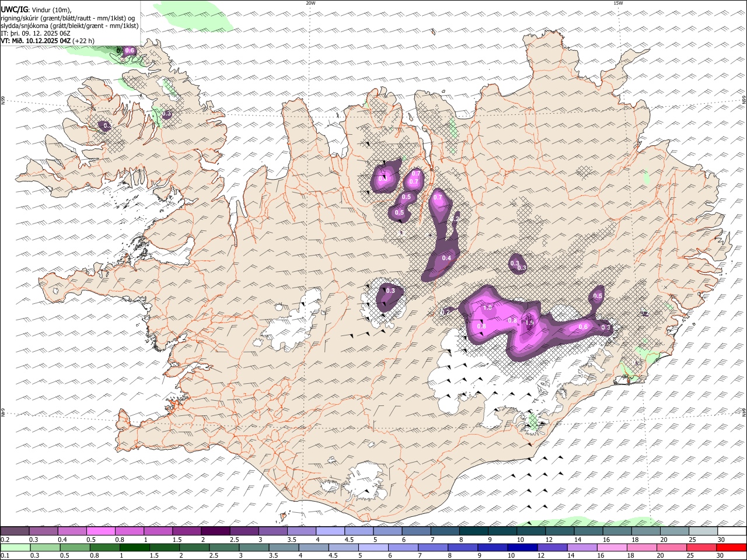Click the first grey-purple snow swatch at 0.2

(15, 531)
